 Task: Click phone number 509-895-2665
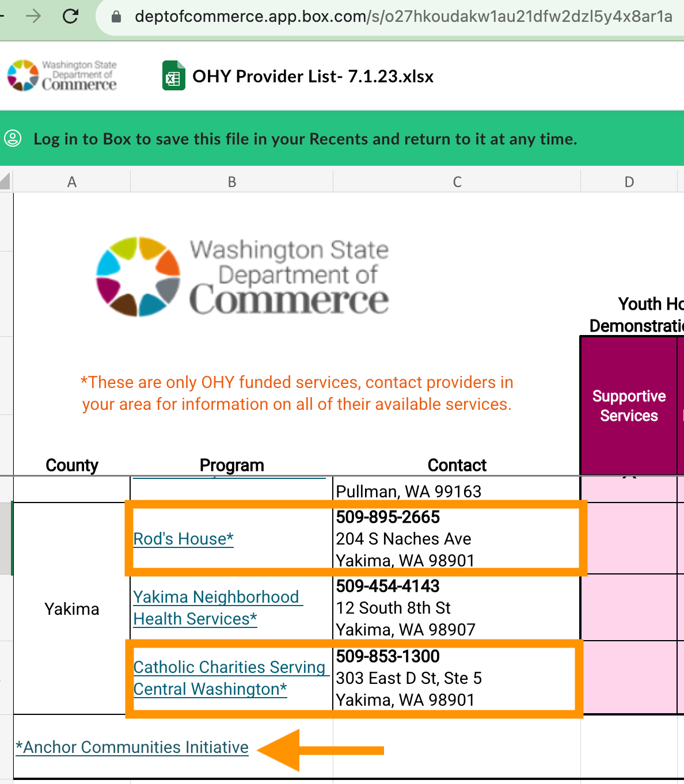coord(388,517)
